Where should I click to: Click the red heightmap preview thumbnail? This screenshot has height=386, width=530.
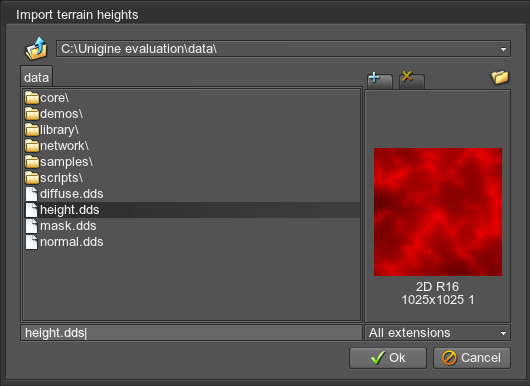click(x=438, y=212)
